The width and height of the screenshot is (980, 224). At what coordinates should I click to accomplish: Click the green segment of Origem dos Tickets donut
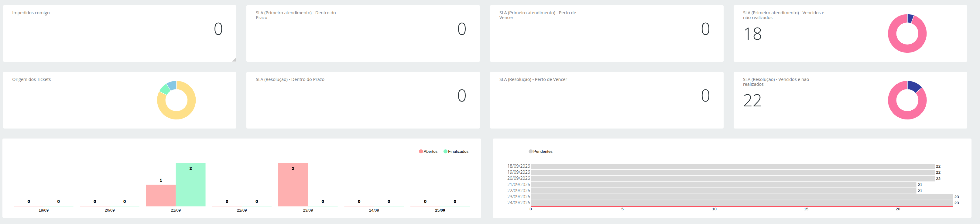click(x=164, y=89)
